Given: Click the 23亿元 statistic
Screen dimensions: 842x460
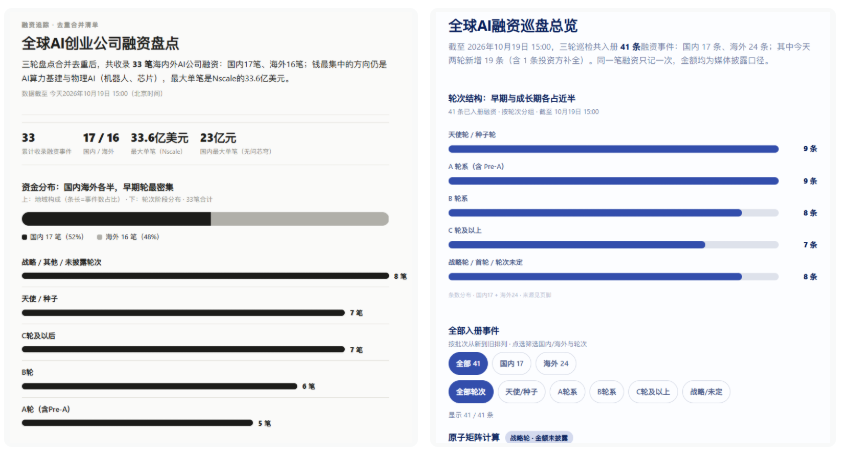Looking at the screenshot, I should 218,138.
